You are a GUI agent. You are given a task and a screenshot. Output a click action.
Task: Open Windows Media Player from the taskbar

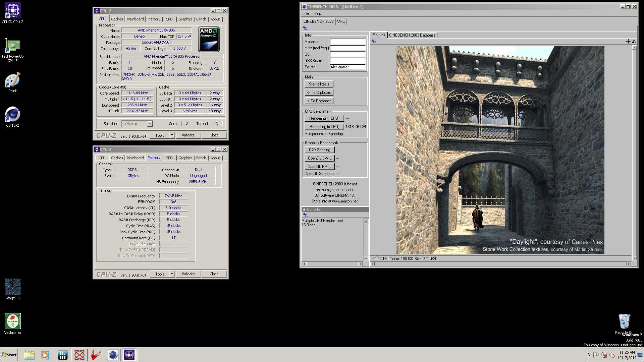[x=45, y=355]
